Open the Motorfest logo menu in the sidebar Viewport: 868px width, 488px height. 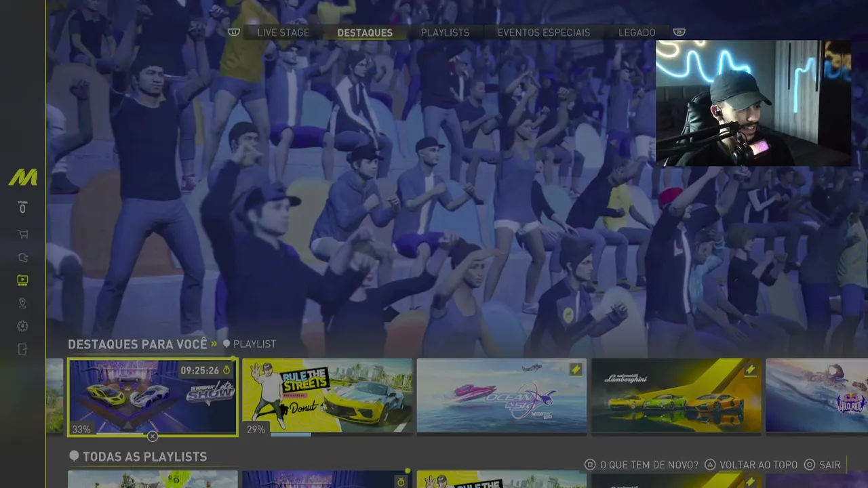pos(22,178)
